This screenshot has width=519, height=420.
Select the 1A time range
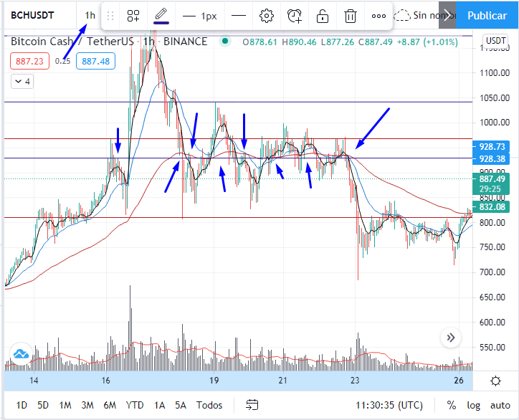159,405
